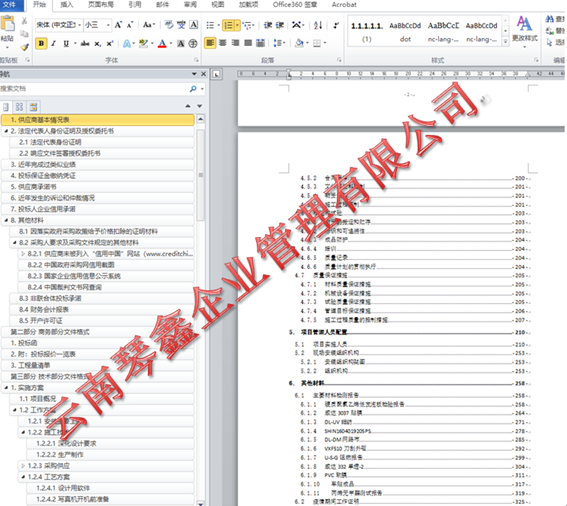Click the red font color swatch
Screen dimensions: 567x506
coord(162,43)
